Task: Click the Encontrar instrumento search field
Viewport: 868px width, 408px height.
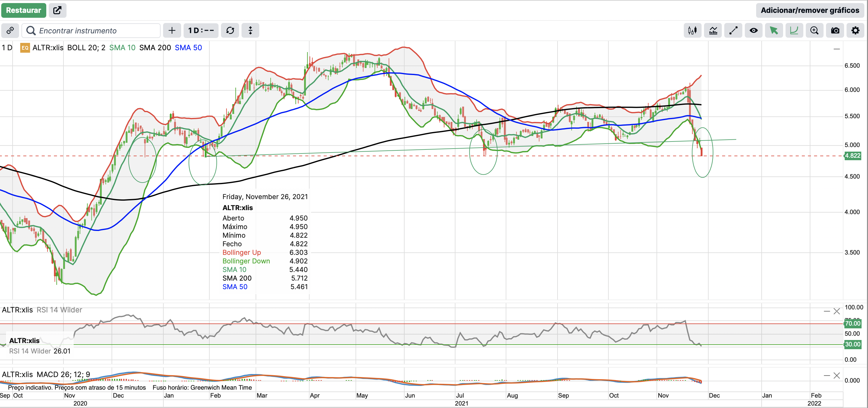Action: 91,31
